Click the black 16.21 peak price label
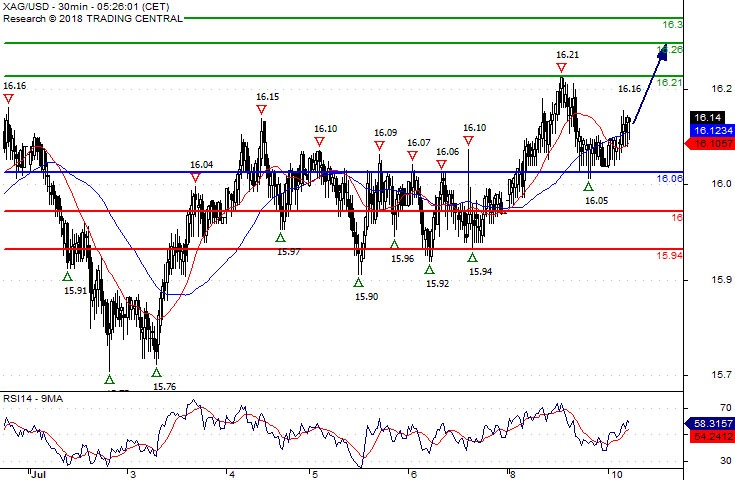The image size is (735, 480). [x=567, y=55]
